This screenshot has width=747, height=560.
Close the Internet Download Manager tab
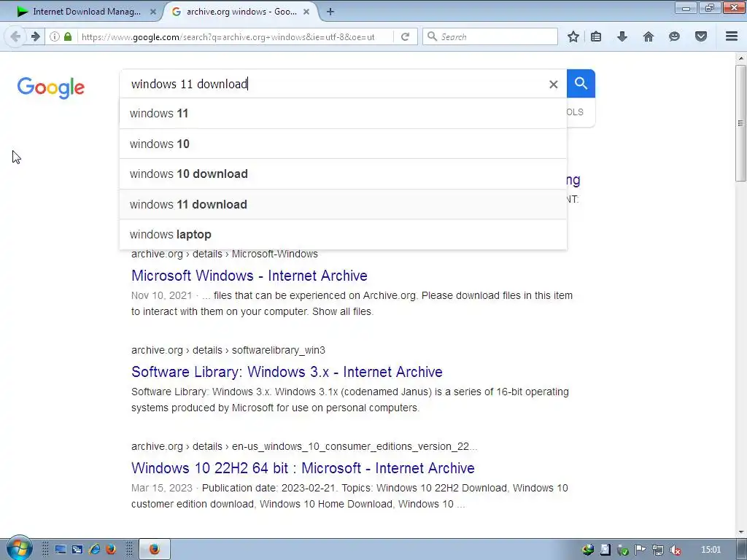(x=153, y=12)
